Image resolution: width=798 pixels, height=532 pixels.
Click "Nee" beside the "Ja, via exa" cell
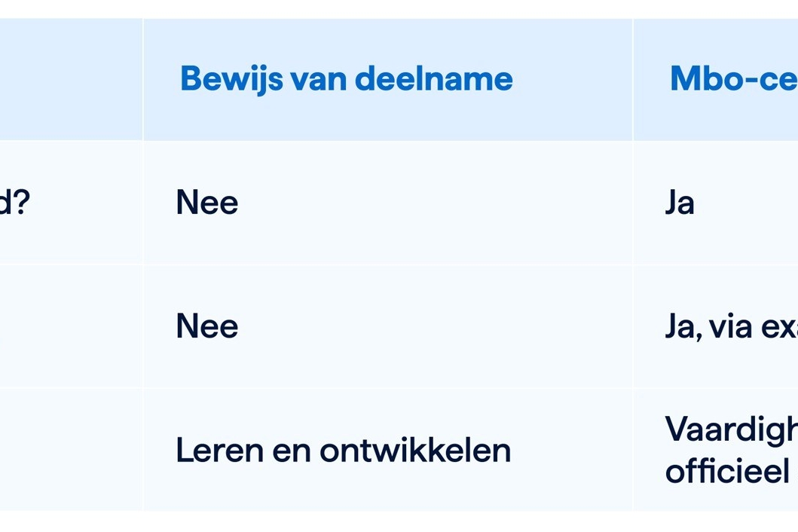pyautogui.click(x=207, y=326)
